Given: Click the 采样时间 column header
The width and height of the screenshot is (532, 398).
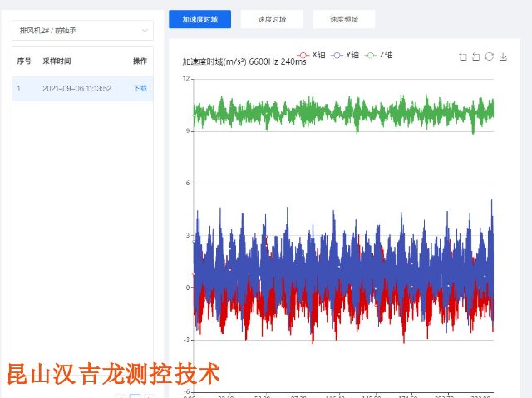Looking at the screenshot, I should click(57, 61).
